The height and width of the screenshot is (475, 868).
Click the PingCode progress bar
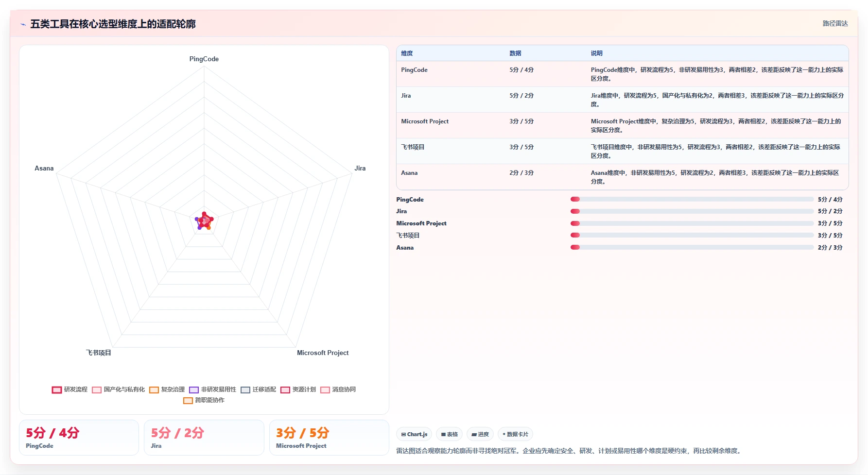point(692,199)
